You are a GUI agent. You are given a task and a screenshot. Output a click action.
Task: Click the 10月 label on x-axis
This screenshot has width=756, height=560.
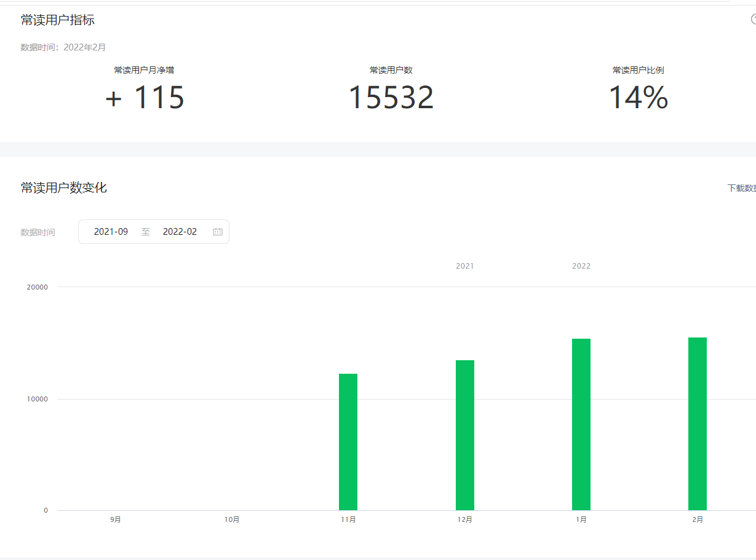coord(232,519)
